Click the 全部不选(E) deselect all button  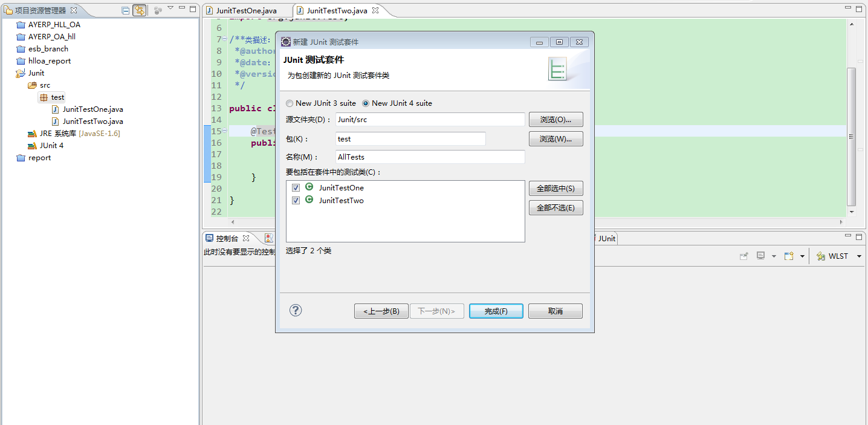click(555, 208)
